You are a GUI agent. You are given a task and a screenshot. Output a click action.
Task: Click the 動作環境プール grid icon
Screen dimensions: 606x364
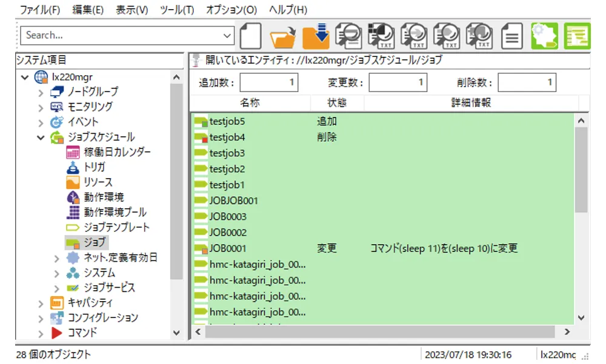tap(73, 213)
